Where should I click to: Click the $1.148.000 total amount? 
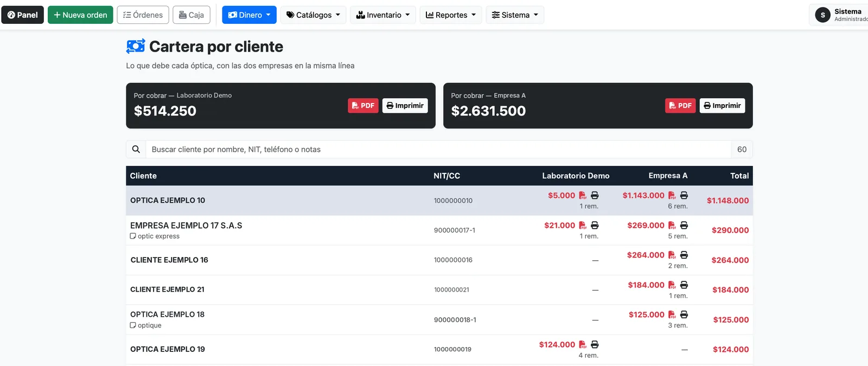(x=727, y=201)
